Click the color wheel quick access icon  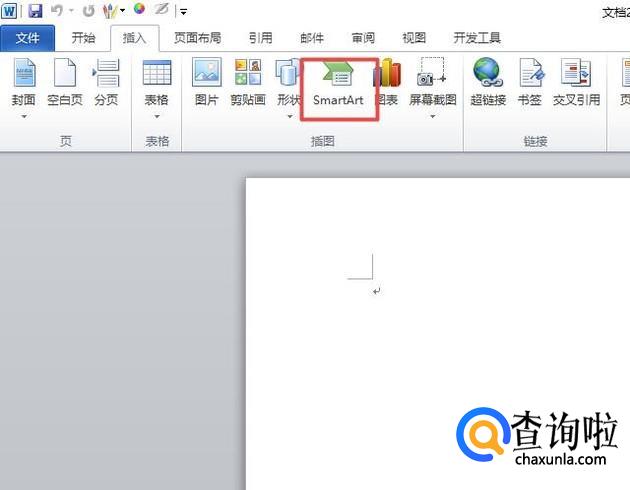pyautogui.click(x=139, y=9)
